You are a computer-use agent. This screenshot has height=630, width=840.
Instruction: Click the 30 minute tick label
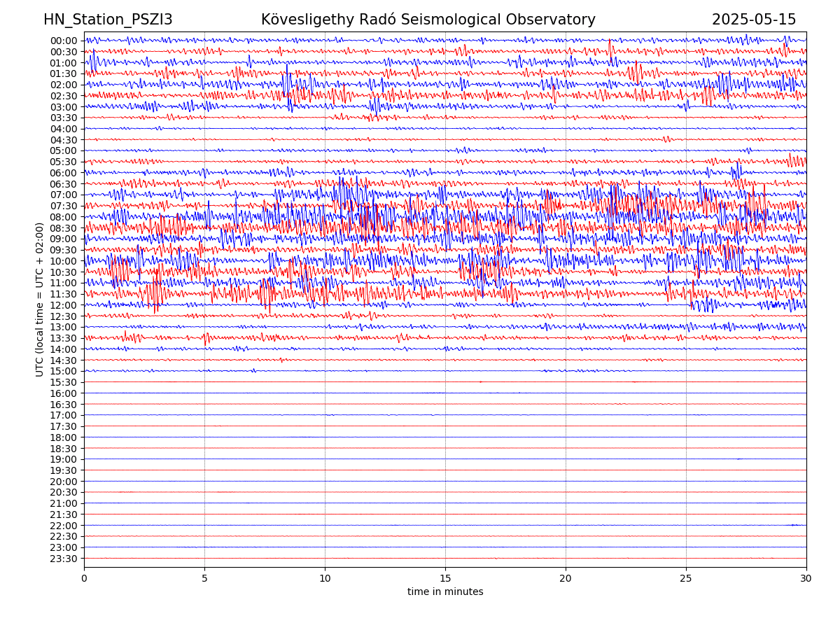[x=806, y=578]
